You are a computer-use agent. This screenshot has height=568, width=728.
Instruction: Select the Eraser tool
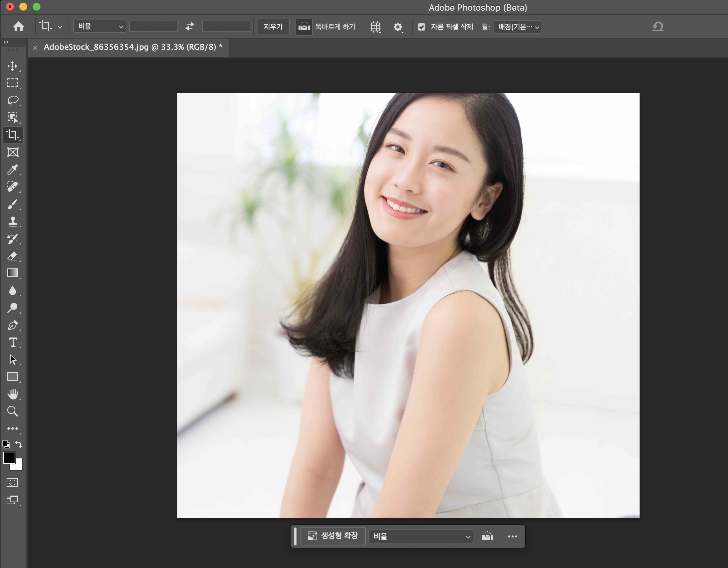coord(13,256)
